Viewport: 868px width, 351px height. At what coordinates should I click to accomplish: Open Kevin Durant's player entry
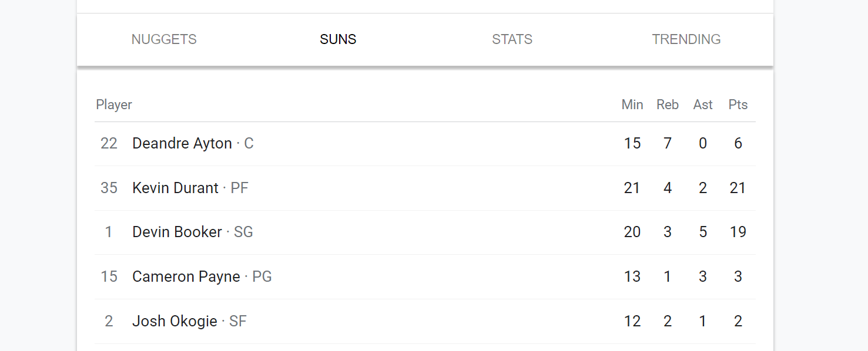point(175,188)
